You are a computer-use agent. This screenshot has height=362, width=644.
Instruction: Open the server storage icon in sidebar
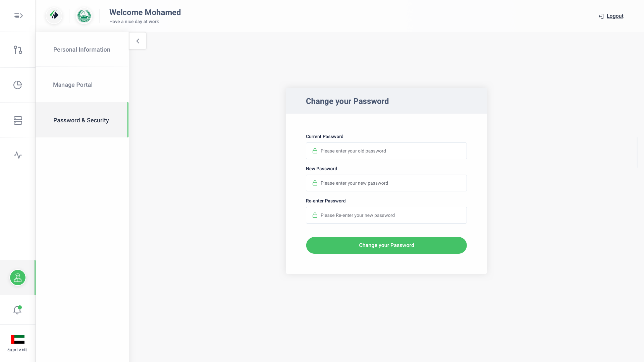click(18, 120)
